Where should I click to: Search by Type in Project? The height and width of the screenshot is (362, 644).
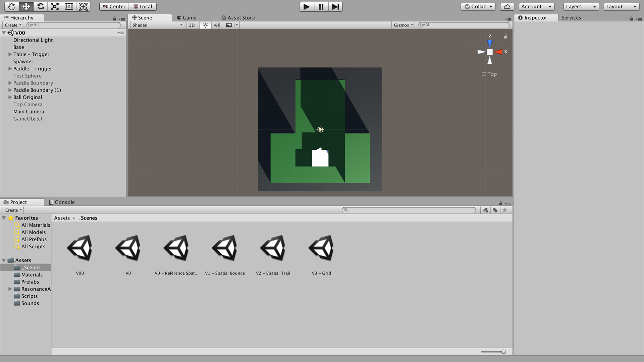pos(485,210)
